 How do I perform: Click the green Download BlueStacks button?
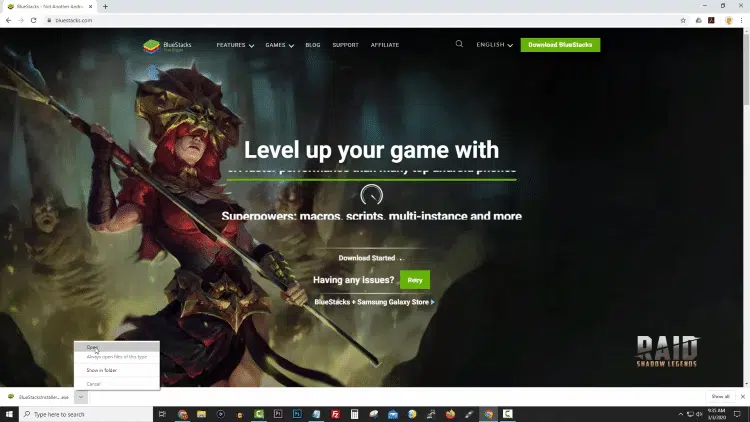tap(560, 45)
